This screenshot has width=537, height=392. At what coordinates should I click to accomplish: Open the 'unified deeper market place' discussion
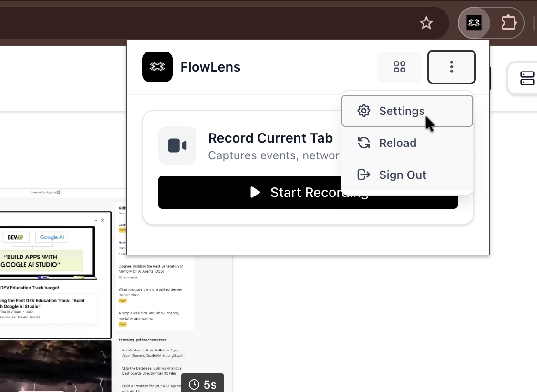(150, 292)
